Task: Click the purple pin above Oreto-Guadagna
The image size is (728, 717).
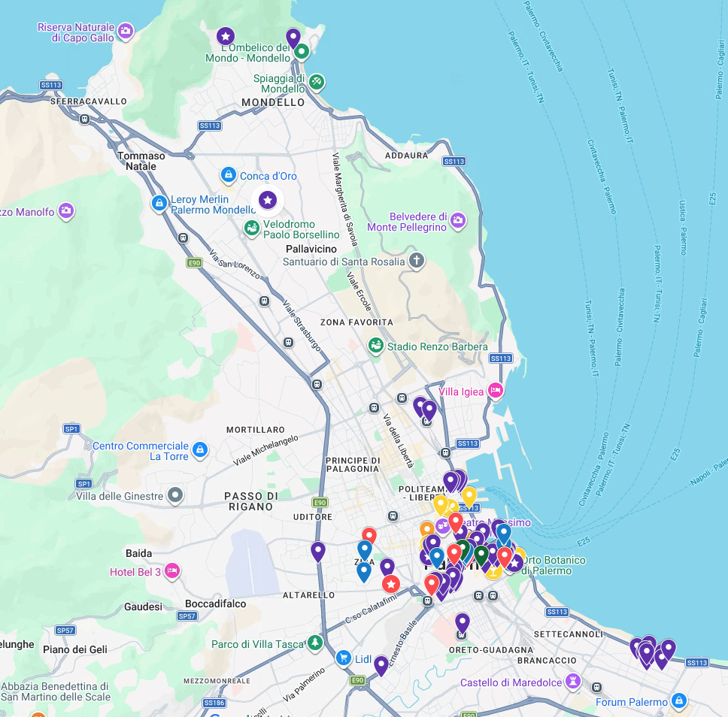Action: pyautogui.click(x=462, y=623)
